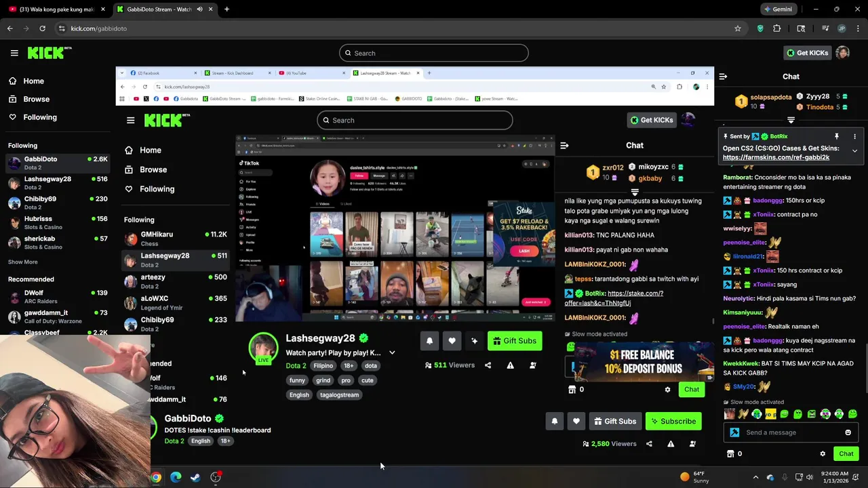Toggle bookmark star in Chrome address bar
868x488 pixels.
click(738, 28)
